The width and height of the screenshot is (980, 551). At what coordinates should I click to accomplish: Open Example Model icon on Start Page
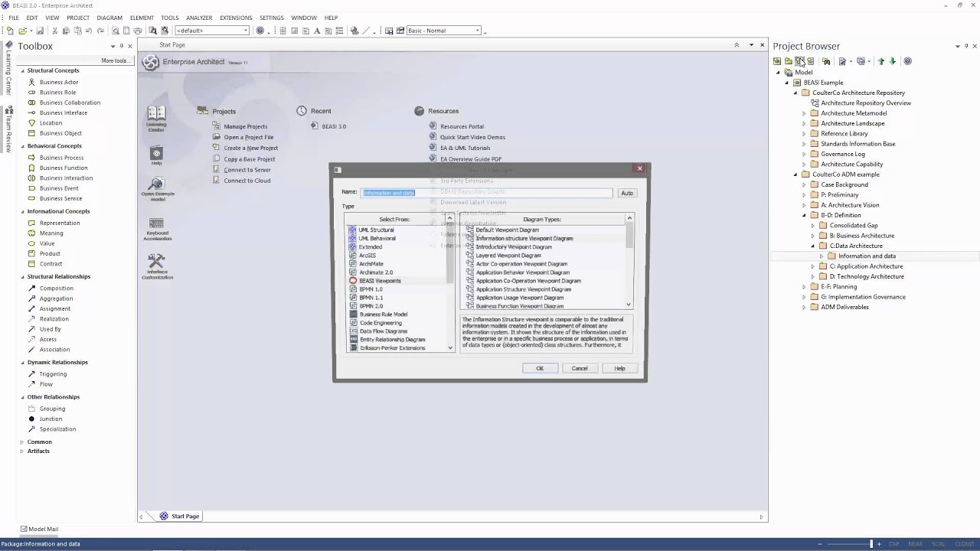click(x=157, y=189)
